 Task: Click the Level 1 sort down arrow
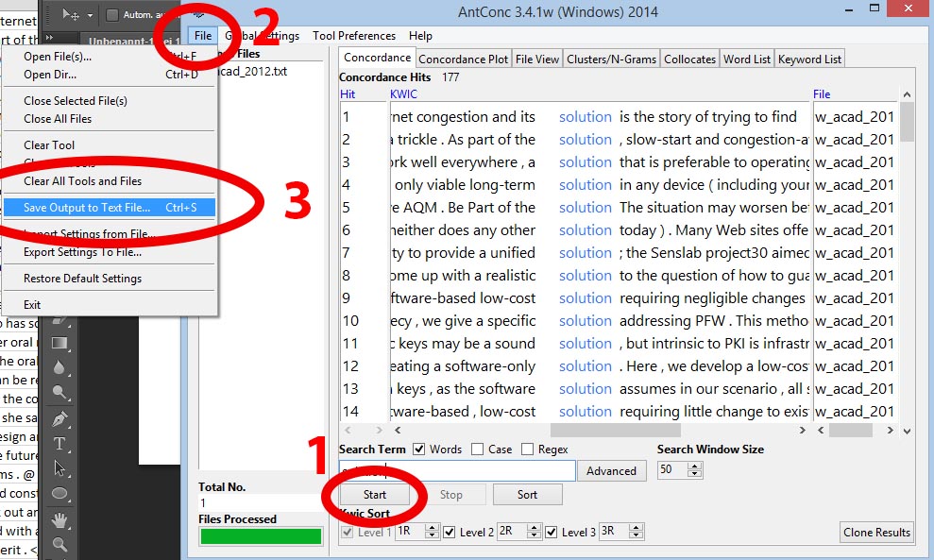(x=432, y=535)
